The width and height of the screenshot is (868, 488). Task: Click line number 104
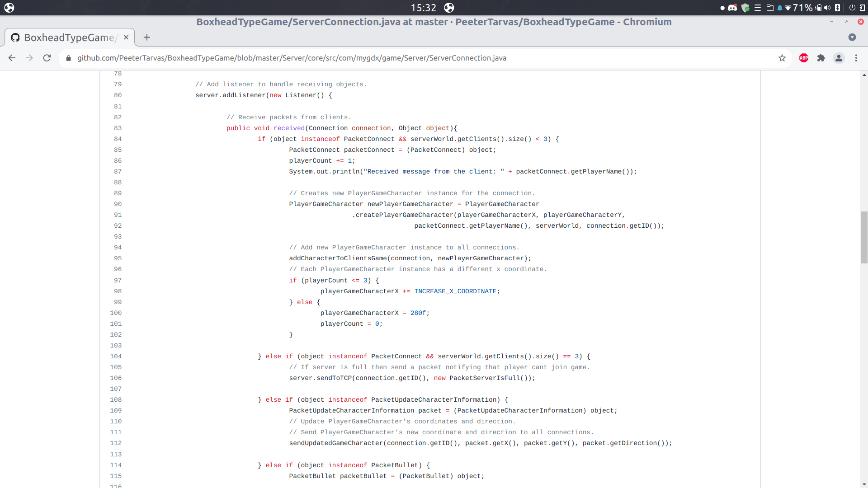point(116,357)
